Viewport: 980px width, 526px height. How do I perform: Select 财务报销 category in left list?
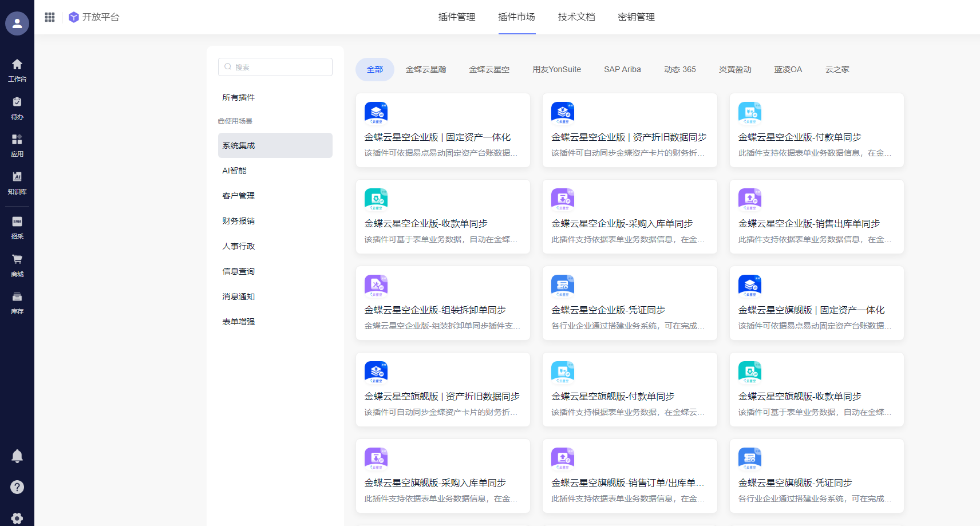pos(239,221)
